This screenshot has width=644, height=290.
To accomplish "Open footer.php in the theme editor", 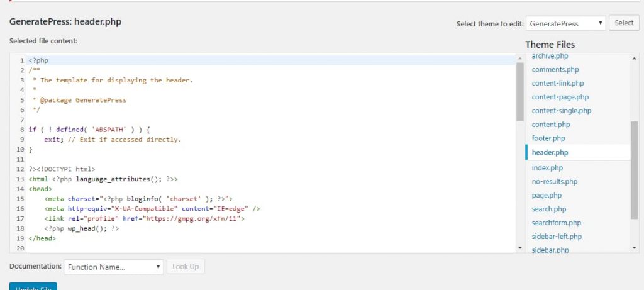I will coord(548,138).
